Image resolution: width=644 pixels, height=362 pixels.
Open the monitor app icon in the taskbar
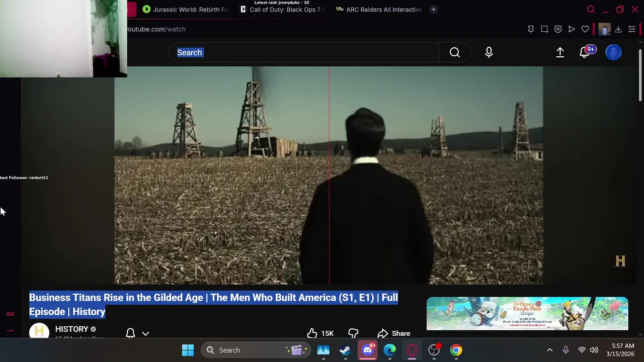pos(323,350)
